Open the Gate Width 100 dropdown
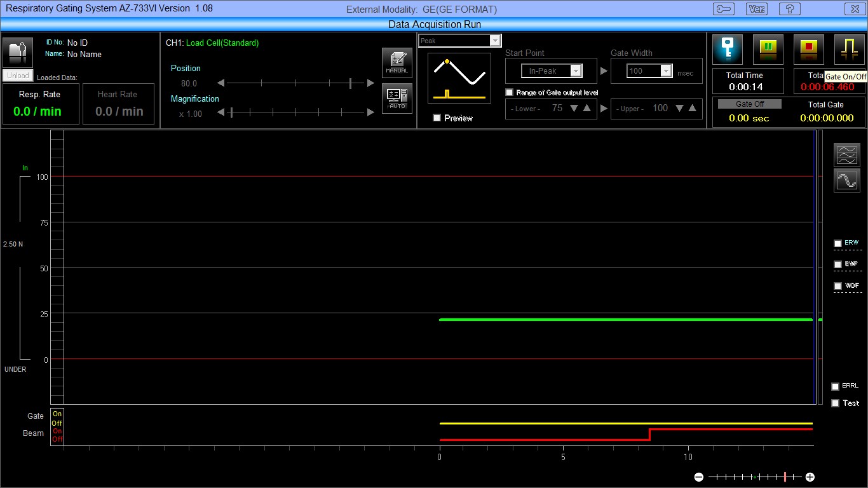This screenshot has width=868, height=488. click(x=666, y=71)
